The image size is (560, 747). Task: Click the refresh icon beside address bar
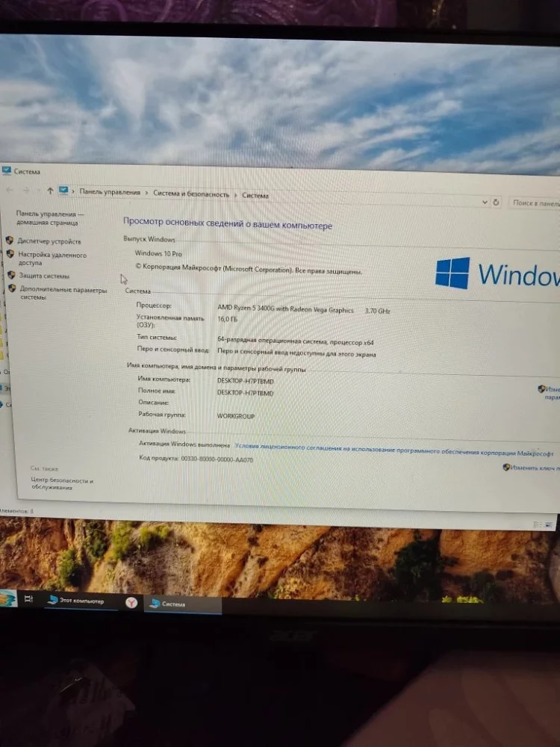click(496, 202)
